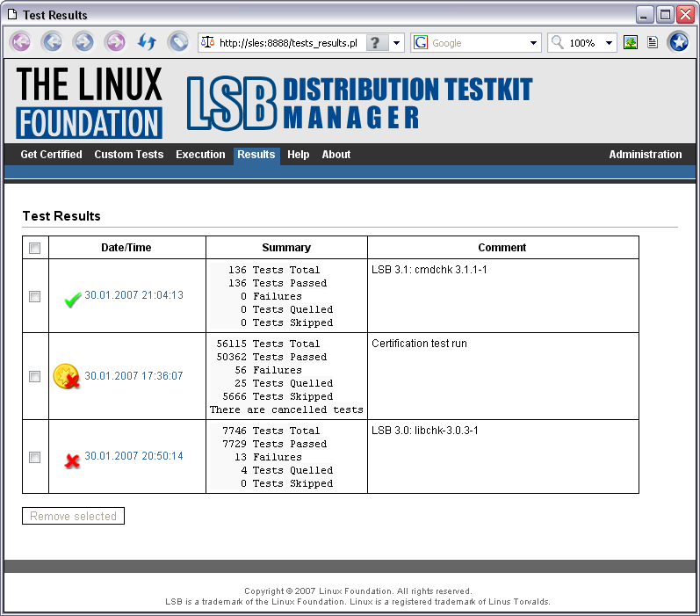Open the Google search dropdown arrow
Image resolution: width=700 pixels, height=616 pixels.
pos(533,43)
